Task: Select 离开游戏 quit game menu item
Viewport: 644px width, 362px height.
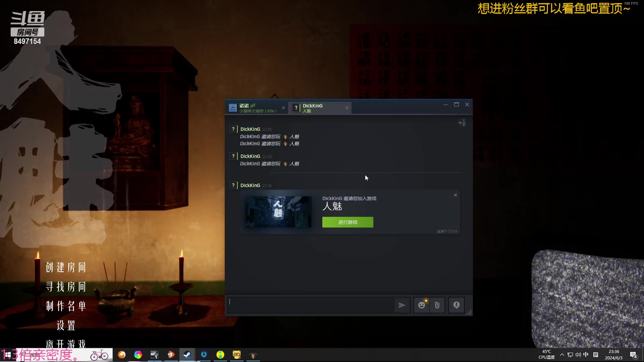Action: click(66, 344)
